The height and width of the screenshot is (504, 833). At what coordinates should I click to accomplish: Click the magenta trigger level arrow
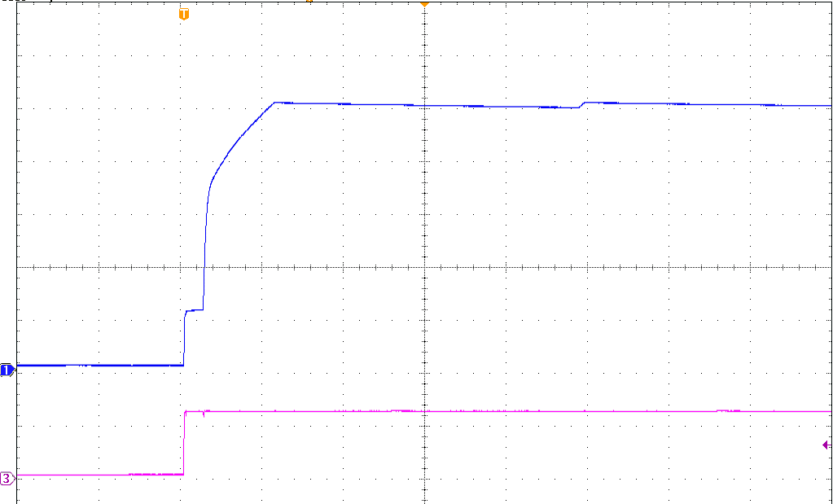point(826,444)
